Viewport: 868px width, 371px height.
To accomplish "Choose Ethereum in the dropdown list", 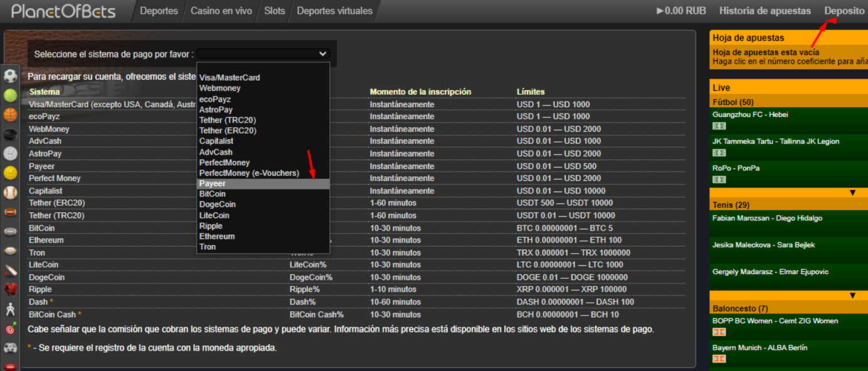I will click(x=263, y=236).
